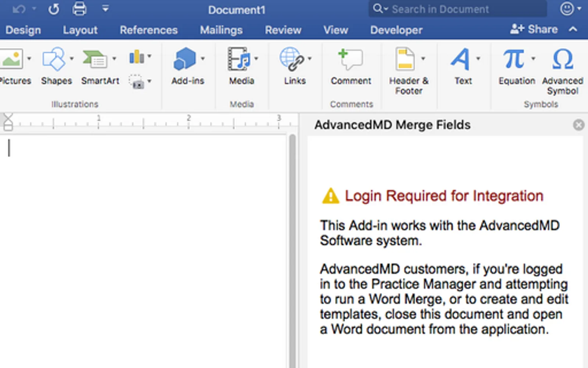This screenshot has height=368, width=588.
Task: Click the document vertical scrollbar
Action: coord(293,250)
